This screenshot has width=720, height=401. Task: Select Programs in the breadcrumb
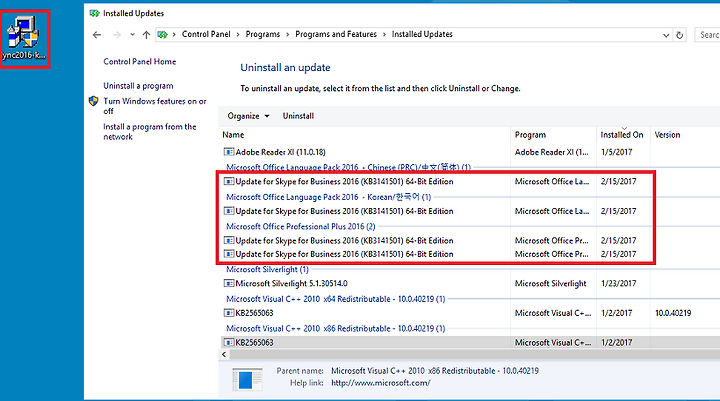pos(263,34)
